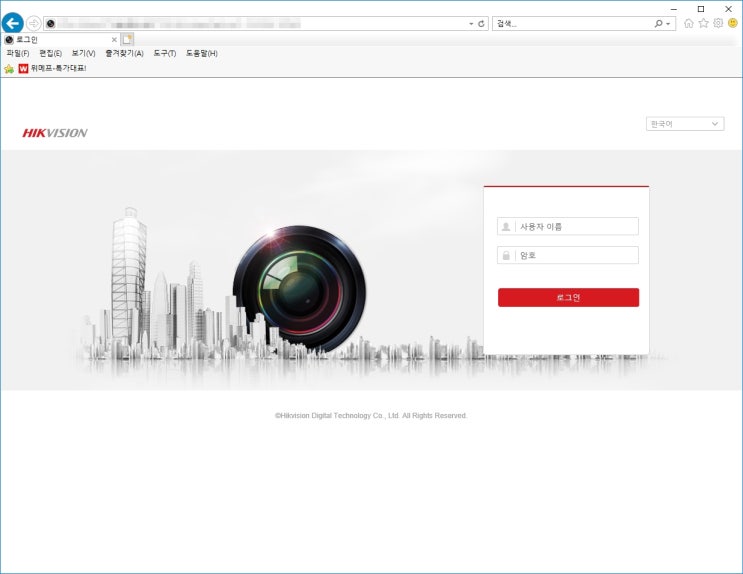Open the 즐겨찾기(A) menu
Viewport: 743px width, 574px height.
(124, 53)
